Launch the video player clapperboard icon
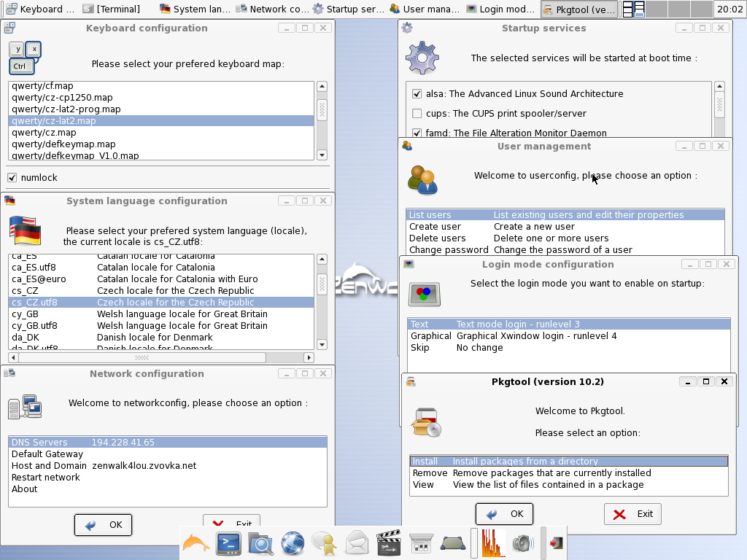This screenshot has height=560, width=747. [x=389, y=543]
